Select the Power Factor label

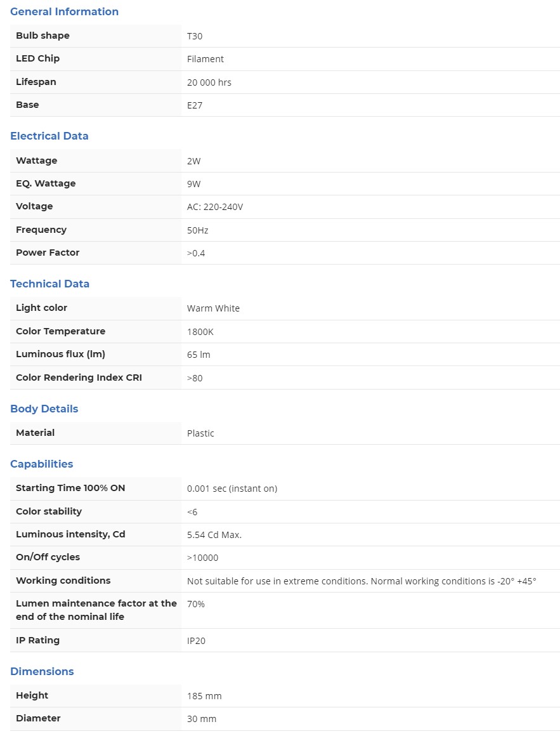pos(48,253)
